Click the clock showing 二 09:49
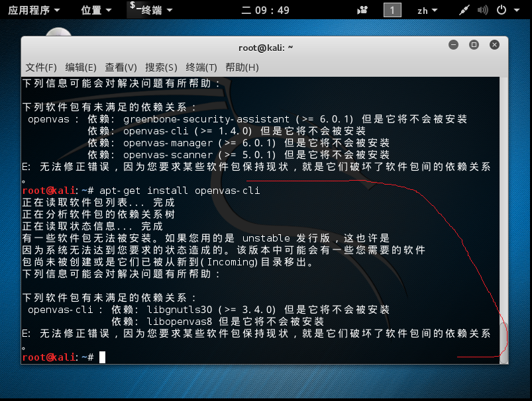 [265, 10]
